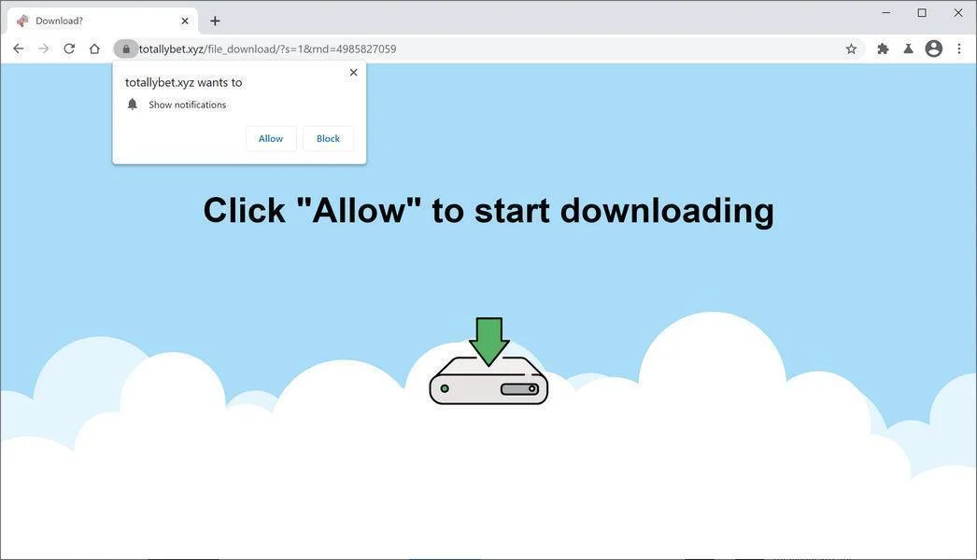Open the home page icon
The image size is (977, 560).
94,49
